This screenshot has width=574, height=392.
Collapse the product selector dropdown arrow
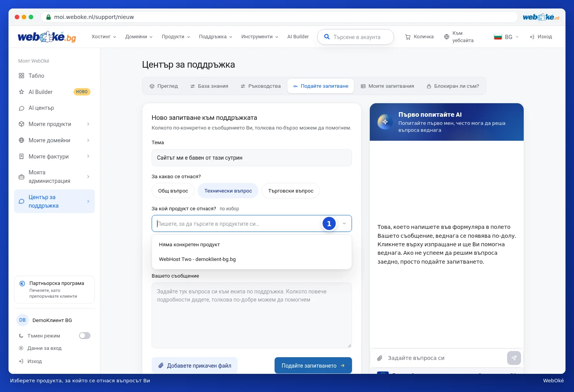pos(344,223)
